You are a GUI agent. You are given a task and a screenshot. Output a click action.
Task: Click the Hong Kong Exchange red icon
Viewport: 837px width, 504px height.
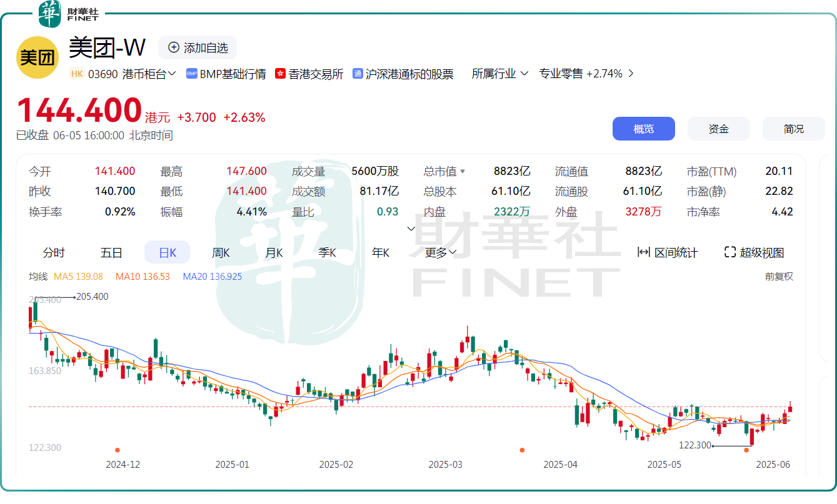[x=280, y=74]
